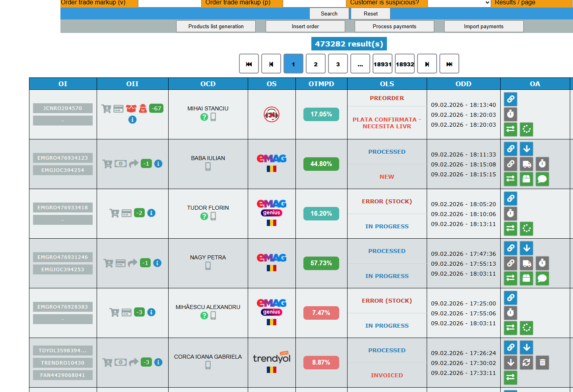Click the trash icon in Trendyol order row
Screen dimensions: 573x392
(542, 362)
